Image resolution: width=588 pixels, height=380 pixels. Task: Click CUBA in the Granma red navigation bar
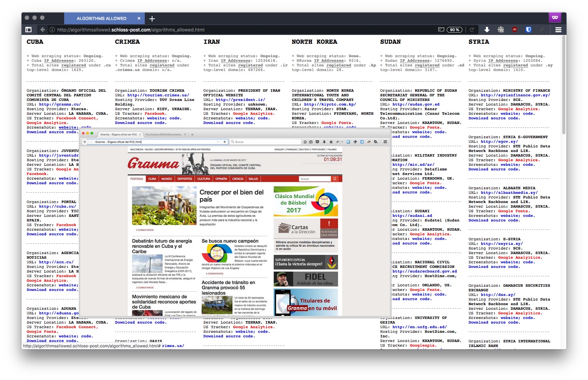click(152, 179)
